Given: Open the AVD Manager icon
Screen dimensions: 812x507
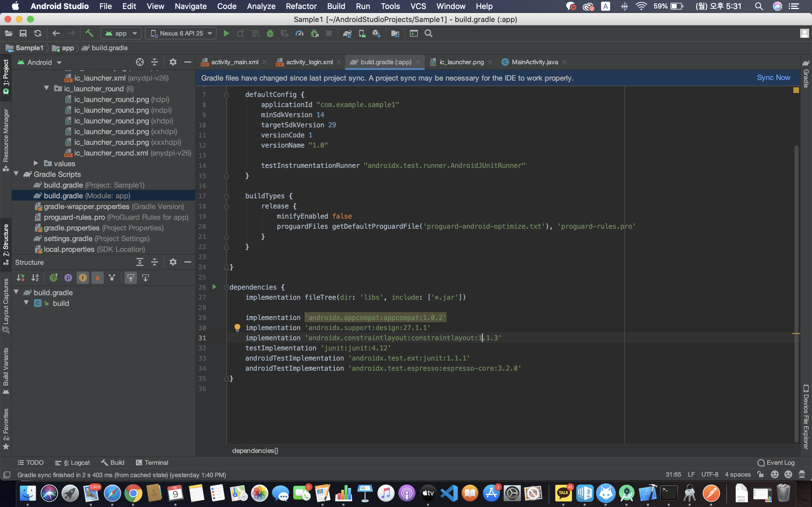Looking at the screenshot, I should (x=362, y=34).
